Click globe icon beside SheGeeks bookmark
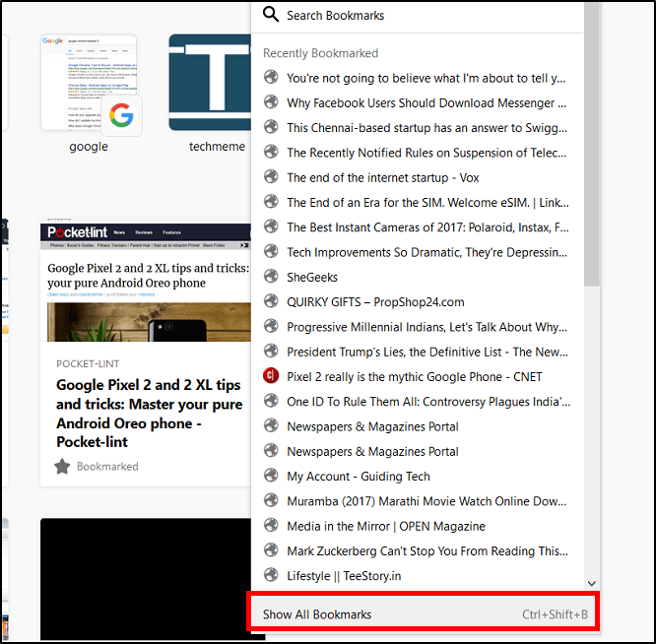Viewport: 656px width, 644px height. tap(271, 276)
